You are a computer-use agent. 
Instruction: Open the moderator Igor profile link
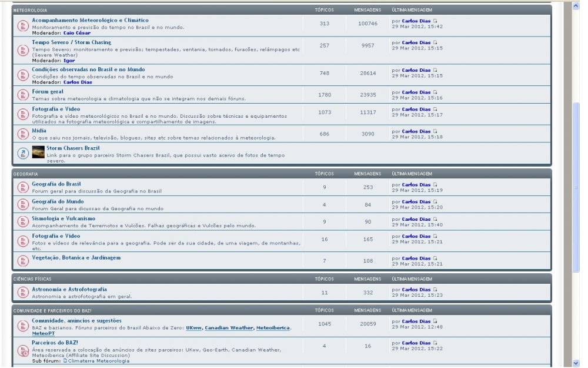(69, 61)
